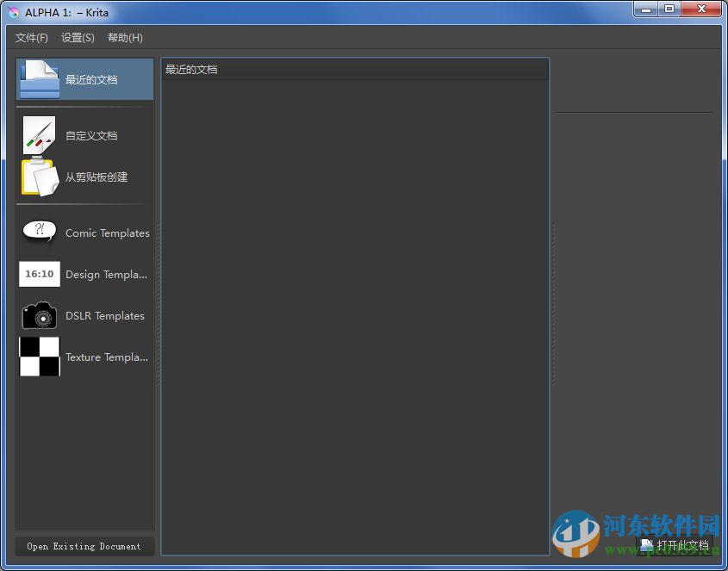Open the Comic Templates speech bubble icon
This screenshot has height=571, width=728.
pyautogui.click(x=38, y=232)
